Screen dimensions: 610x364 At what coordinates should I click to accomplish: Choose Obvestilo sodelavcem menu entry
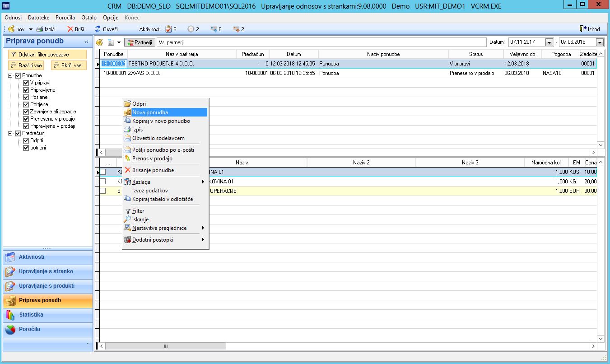165,138
